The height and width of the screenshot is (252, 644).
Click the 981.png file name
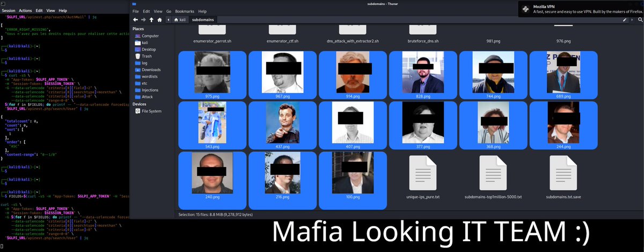pyautogui.click(x=493, y=41)
